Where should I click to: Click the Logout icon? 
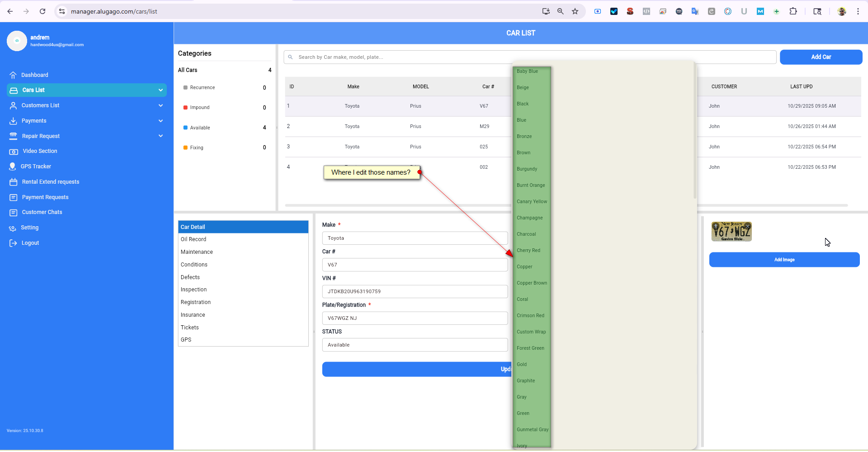[13, 243]
